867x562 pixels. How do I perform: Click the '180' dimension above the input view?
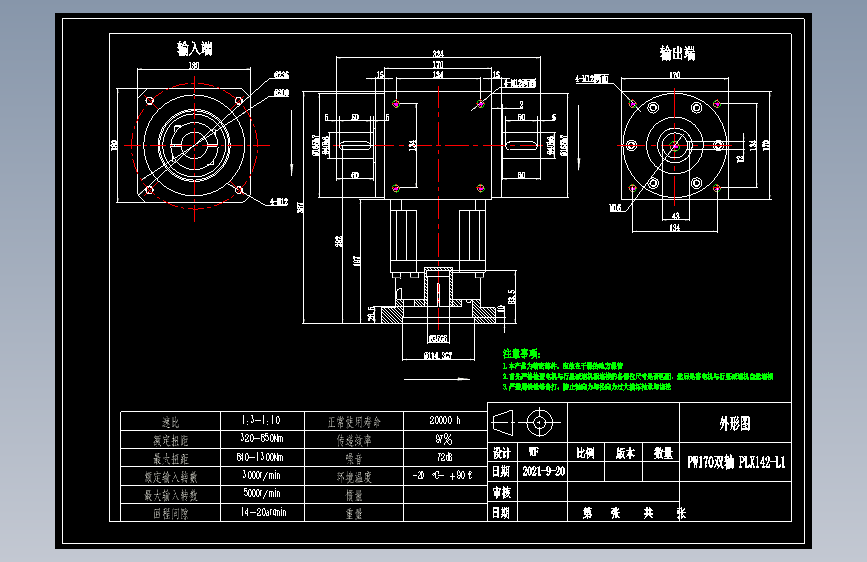[x=194, y=65]
